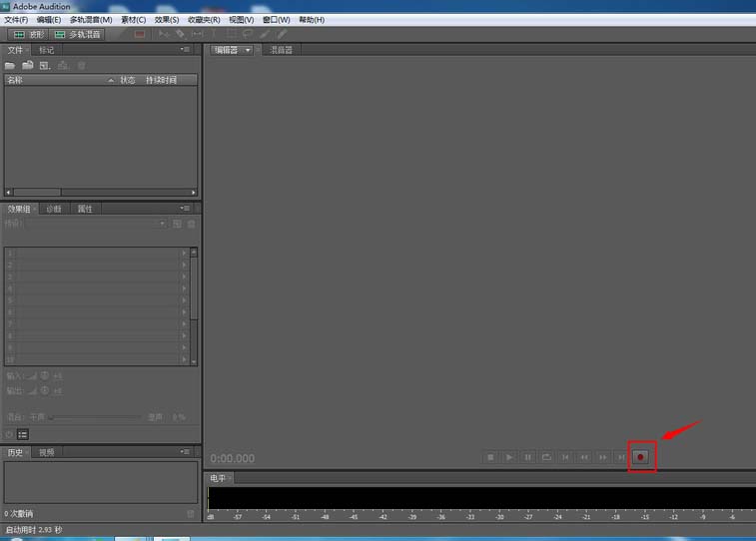Select the Razor tool in toolbar
Viewport: 756px width, 541px height.
(181, 34)
